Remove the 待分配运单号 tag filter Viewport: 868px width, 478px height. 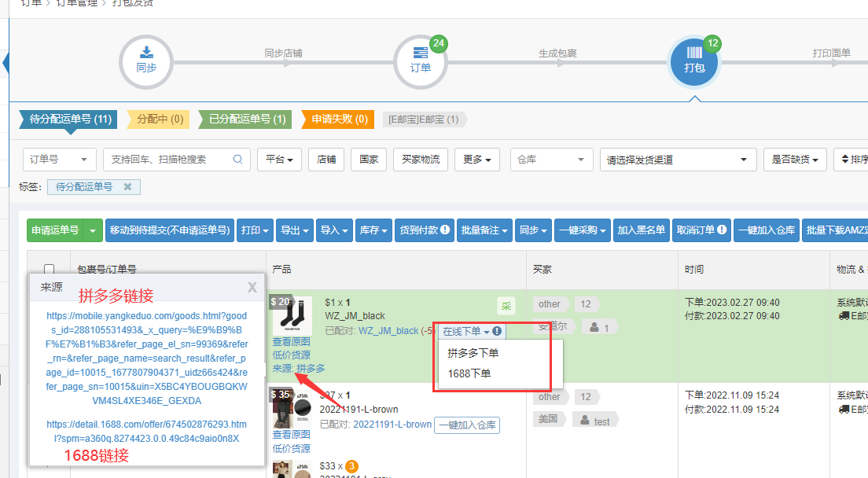point(127,186)
